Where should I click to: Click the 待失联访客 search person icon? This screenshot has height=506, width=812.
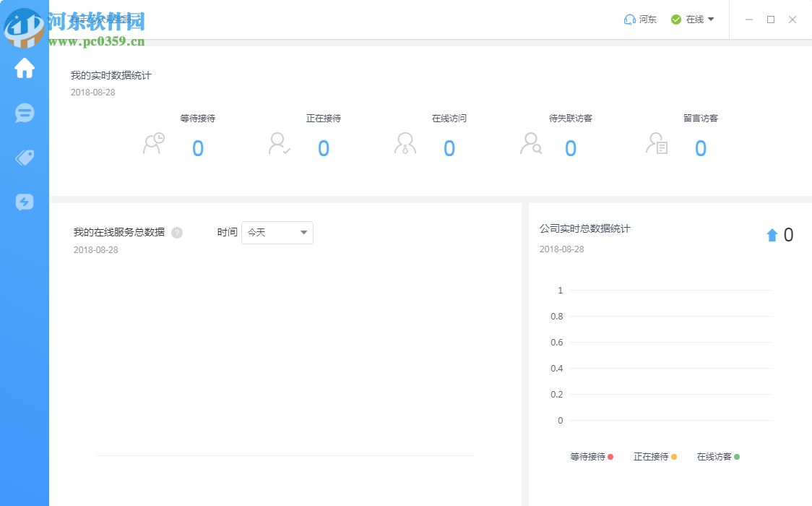(530, 145)
